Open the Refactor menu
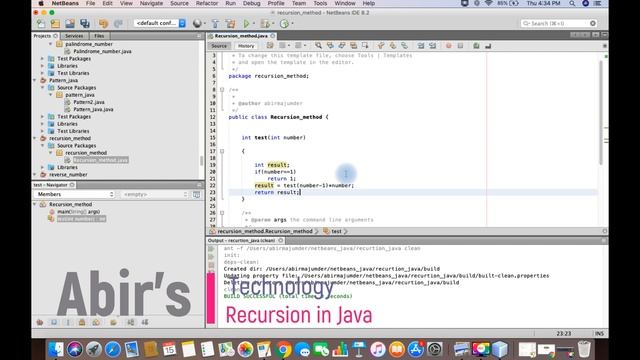Image resolution: width=640 pixels, height=360 pixels. 207,3
